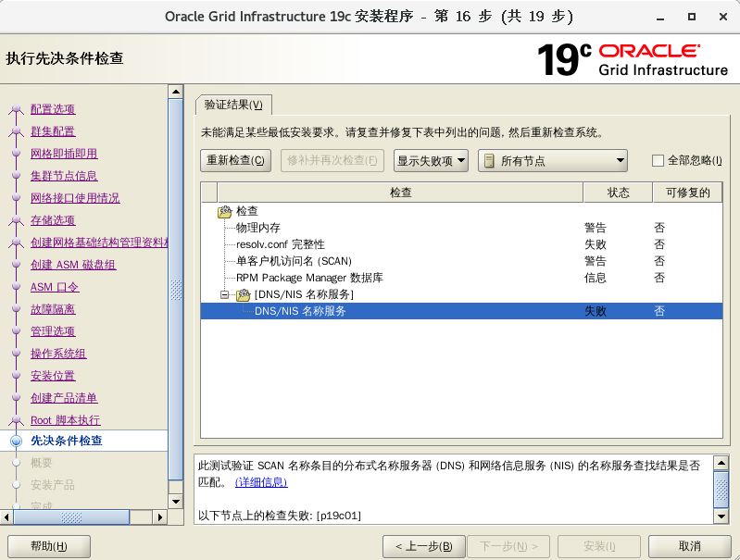Open the 安装位置 step link

[x=53, y=376]
